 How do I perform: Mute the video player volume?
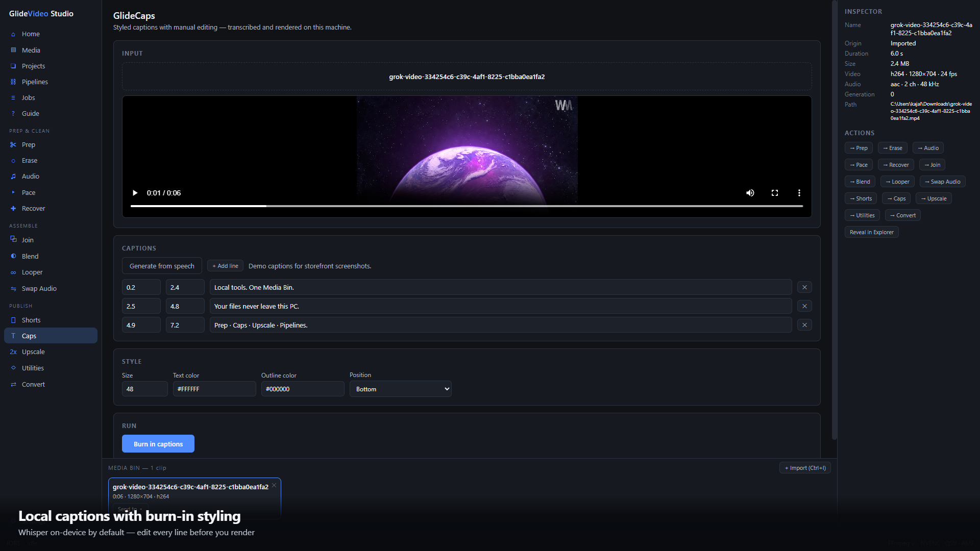click(750, 193)
